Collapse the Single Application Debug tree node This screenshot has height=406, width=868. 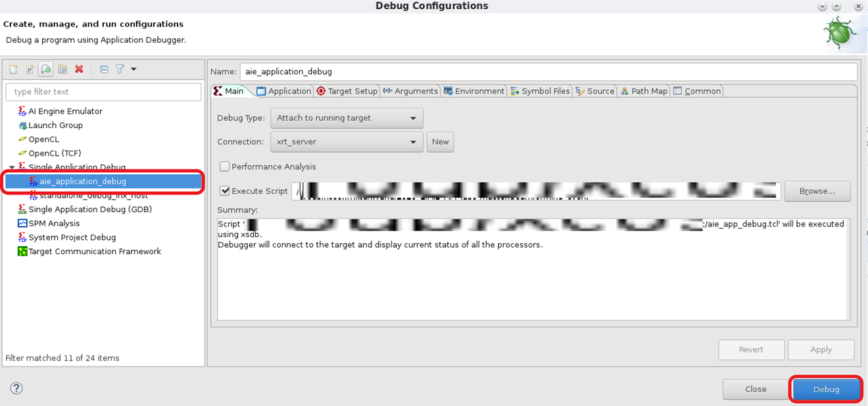click(12, 168)
